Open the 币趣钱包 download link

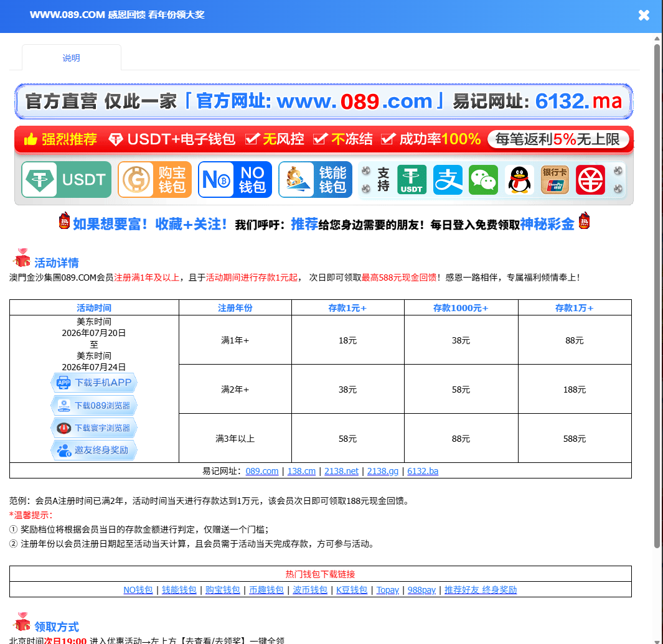pos(266,590)
